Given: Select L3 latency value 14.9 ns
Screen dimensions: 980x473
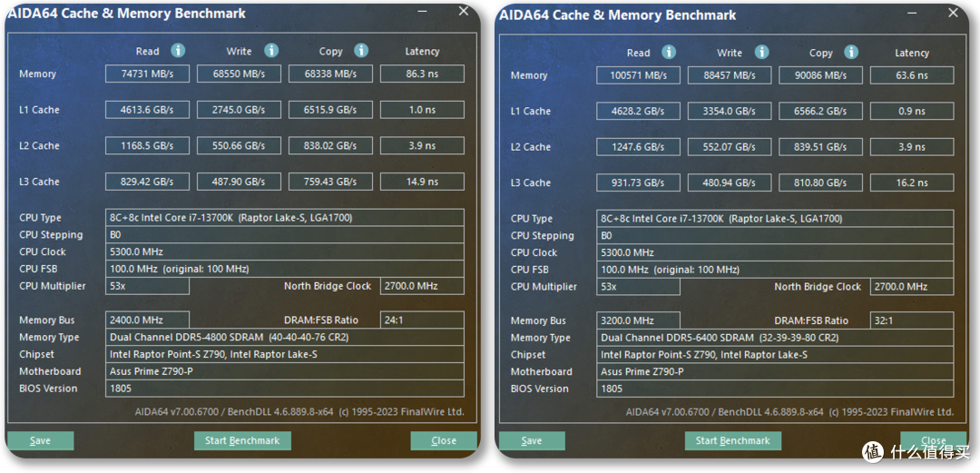Looking at the screenshot, I should 423,182.
